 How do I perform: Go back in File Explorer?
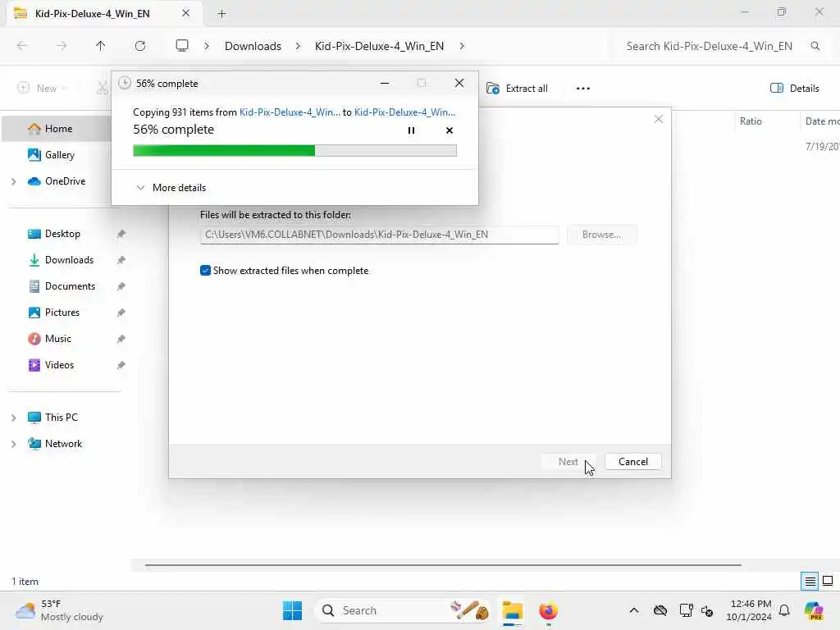pos(22,46)
